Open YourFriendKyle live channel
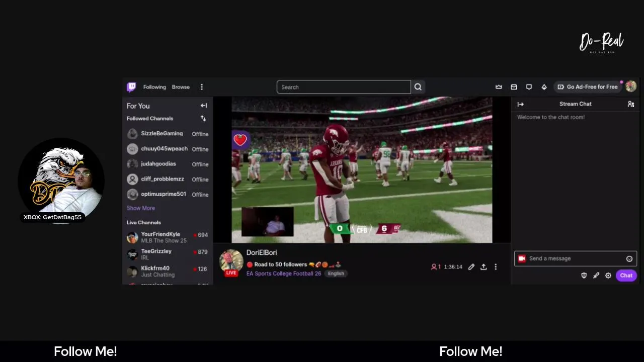Viewport: 644px width, 362px height. pos(168,237)
